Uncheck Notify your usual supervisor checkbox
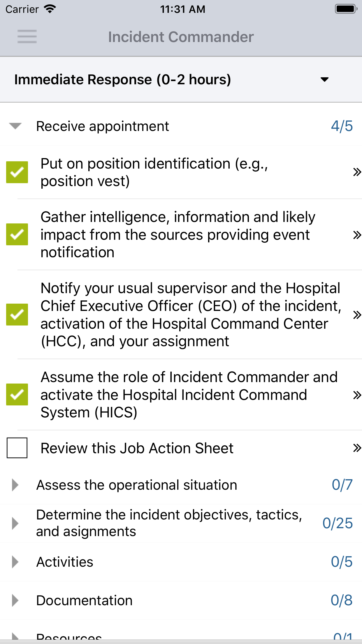This screenshot has width=362, height=644. [17, 314]
